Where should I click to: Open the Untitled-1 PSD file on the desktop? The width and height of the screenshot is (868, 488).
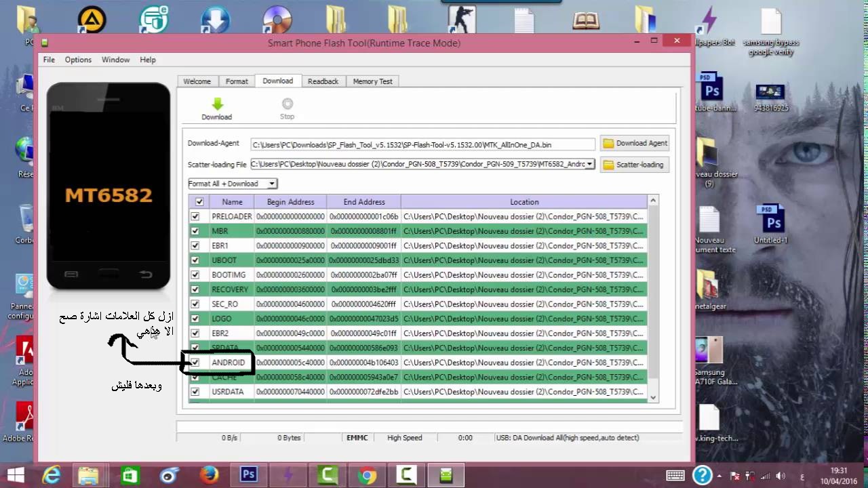point(770,224)
